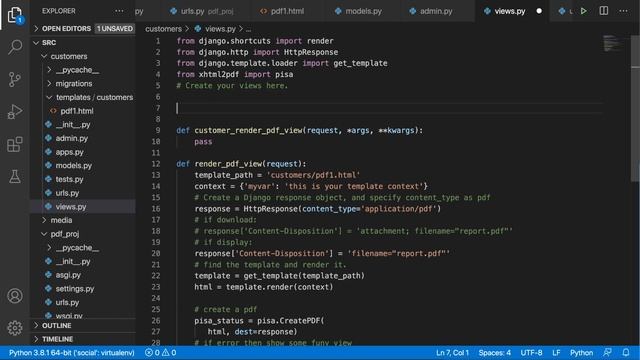Expand the Outline panel
The height and width of the screenshot is (360, 640).
56,325
